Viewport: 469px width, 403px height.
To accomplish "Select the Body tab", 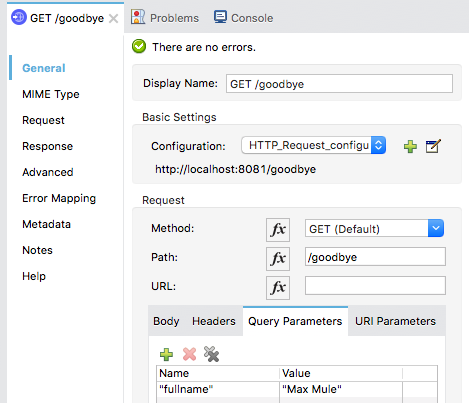I will pos(166,321).
